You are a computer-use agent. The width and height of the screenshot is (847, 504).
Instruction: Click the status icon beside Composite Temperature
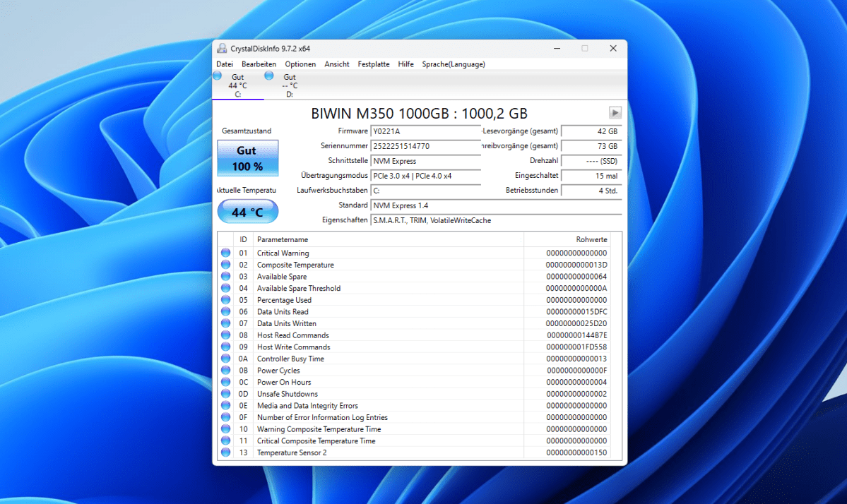tap(226, 265)
